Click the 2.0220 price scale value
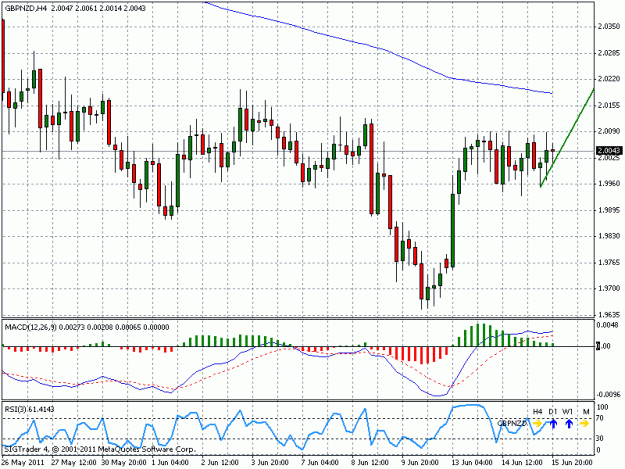Viewport: 625px width, 469px height. [x=609, y=79]
